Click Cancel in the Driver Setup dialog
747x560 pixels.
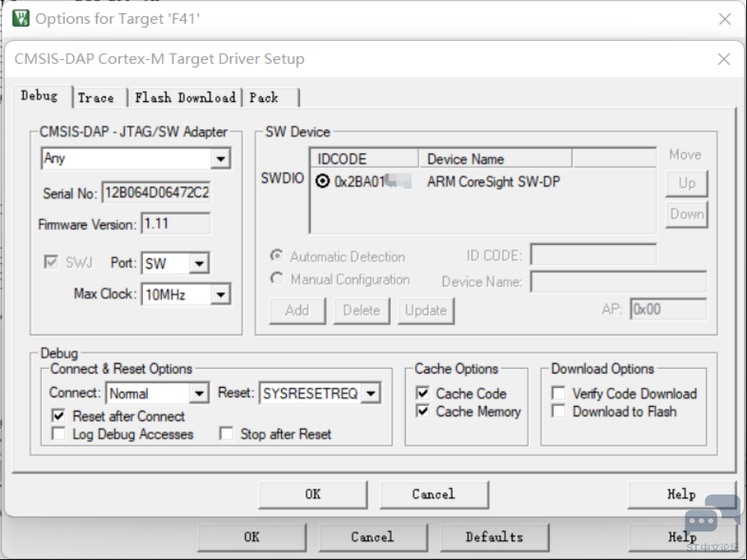[x=434, y=494]
